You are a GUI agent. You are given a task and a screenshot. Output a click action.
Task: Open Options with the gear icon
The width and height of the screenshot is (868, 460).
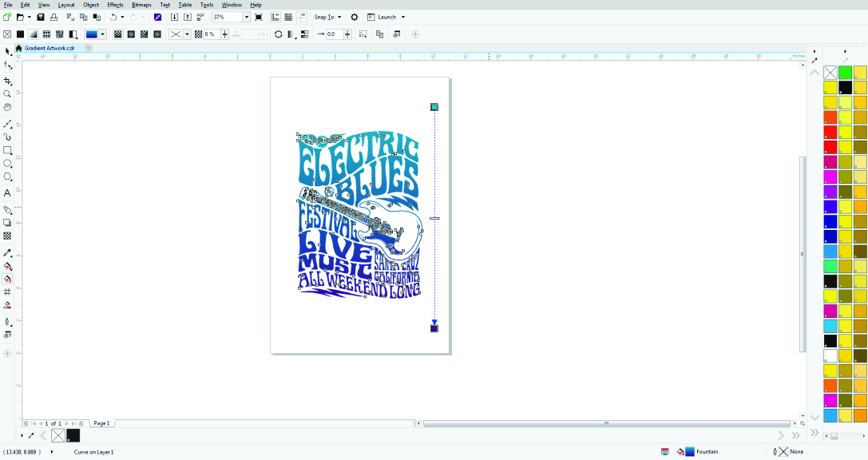click(x=355, y=17)
